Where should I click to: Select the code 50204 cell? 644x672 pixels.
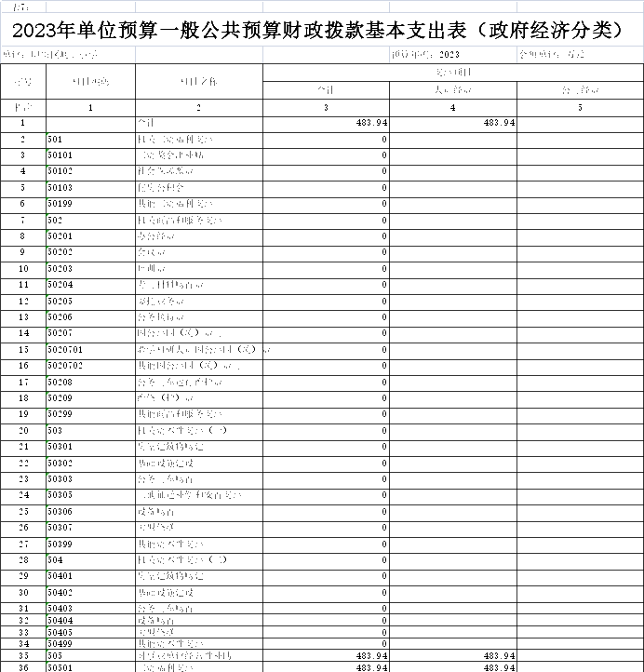pos(90,285)
